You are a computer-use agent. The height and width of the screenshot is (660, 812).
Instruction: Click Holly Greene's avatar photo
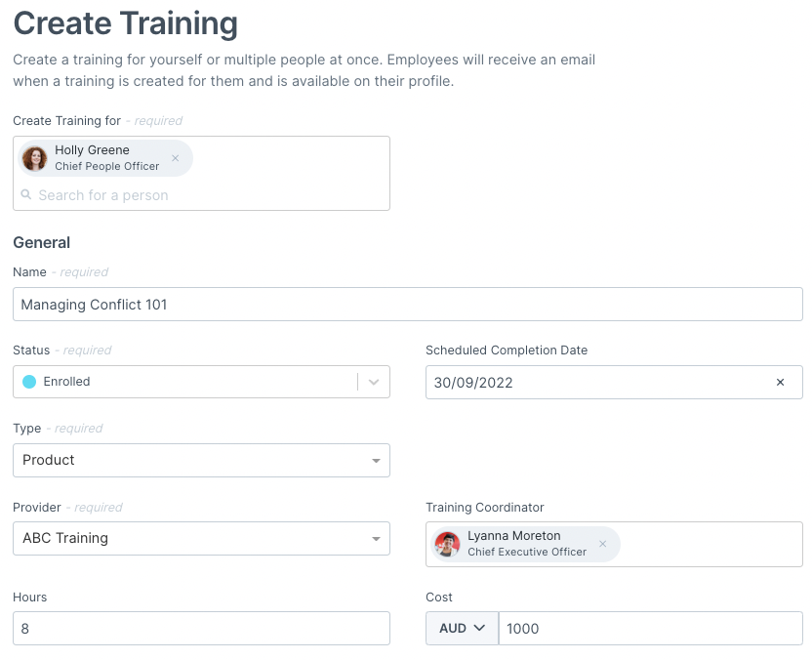(35, 158)
